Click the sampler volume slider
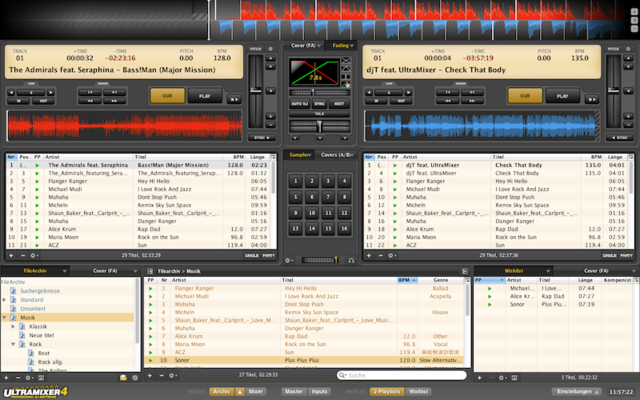The width and height of the screenshot is (640, 400). [320, 260]
